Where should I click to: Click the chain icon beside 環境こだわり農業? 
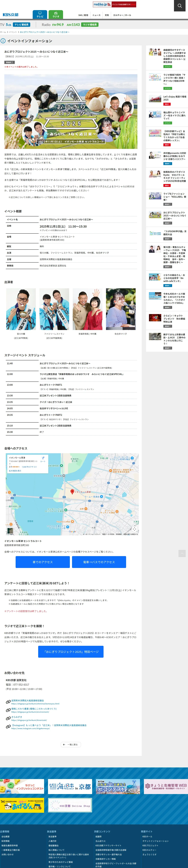tap(8, 710)
